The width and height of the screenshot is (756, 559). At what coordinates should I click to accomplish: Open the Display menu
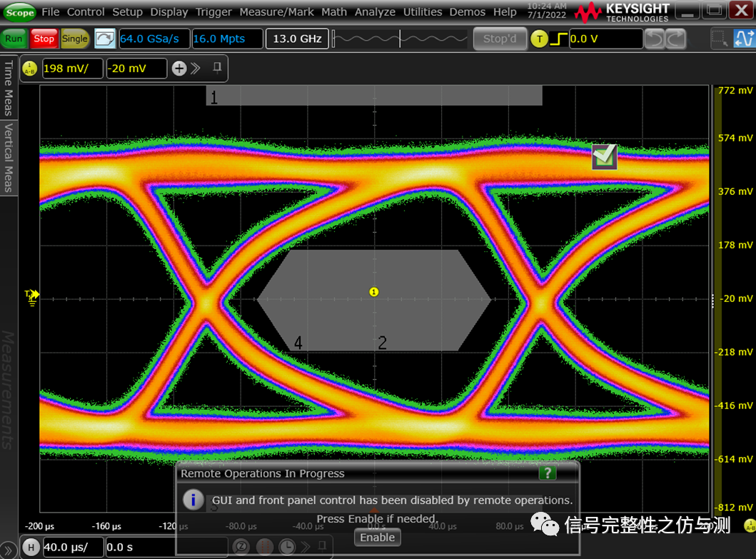(168, 11)
